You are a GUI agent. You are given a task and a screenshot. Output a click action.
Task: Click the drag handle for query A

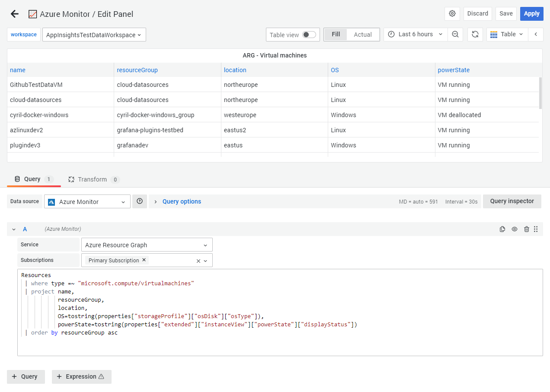536,229
